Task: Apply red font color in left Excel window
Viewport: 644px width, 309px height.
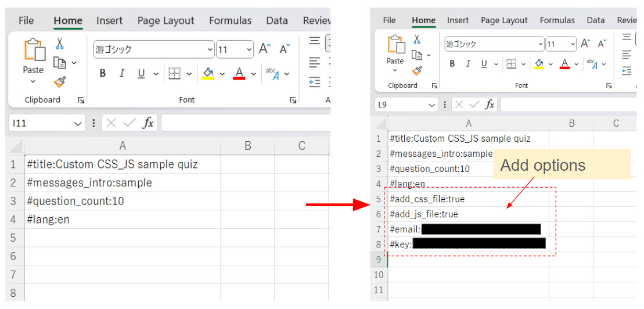Action: tap(239, 74)
